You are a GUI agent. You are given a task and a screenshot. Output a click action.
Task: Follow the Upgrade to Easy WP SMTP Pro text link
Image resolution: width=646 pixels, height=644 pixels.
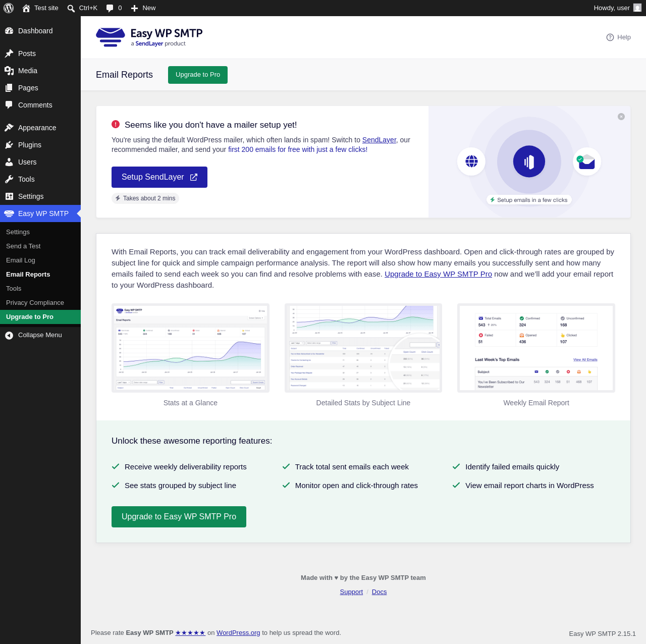click(x=438, y=274)
